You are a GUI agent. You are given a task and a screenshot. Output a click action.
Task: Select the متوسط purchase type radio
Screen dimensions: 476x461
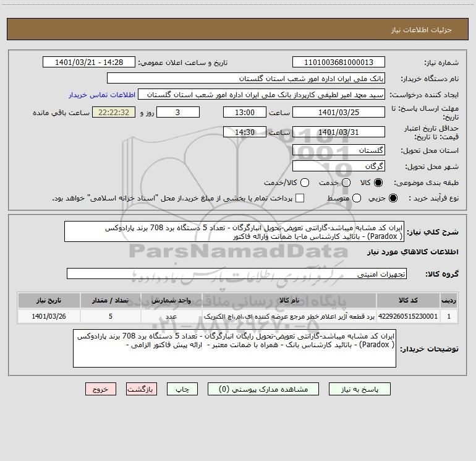click(x=357, y=198)
